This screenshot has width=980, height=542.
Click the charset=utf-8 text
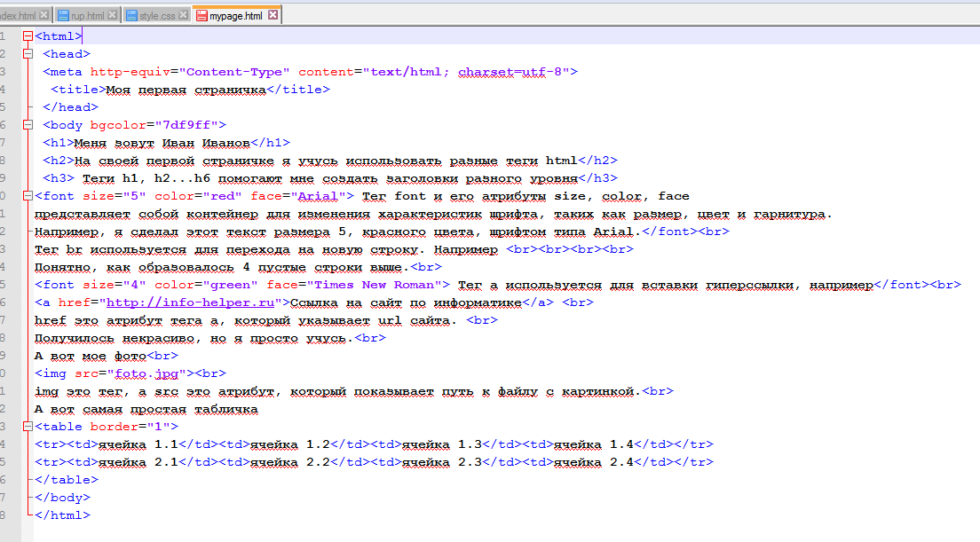pyautogui.click(x=510, y=72)
